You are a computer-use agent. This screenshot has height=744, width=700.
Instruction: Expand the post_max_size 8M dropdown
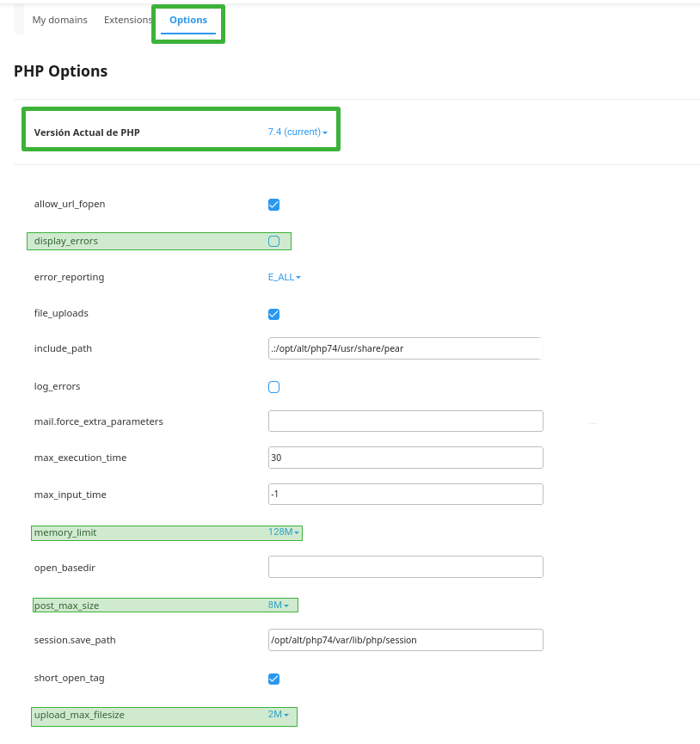click(279, 605)
